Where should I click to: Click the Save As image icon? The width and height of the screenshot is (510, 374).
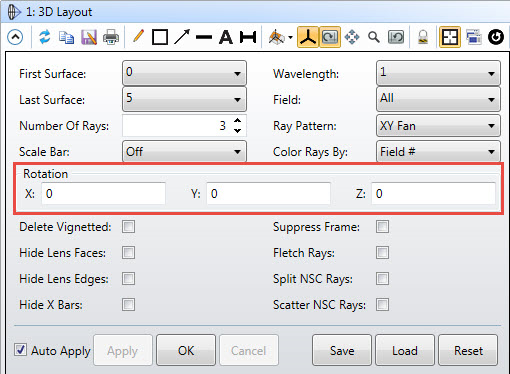pos(89,37)
